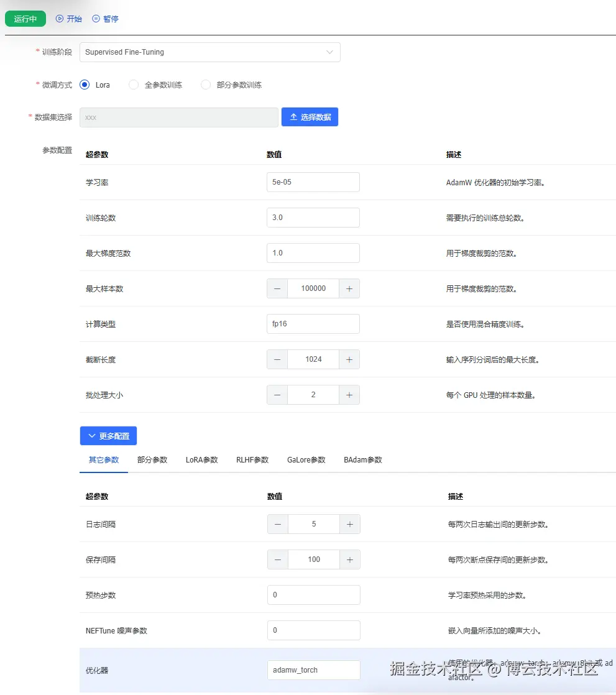Click the 选择数据 upload button

click(310, 117)
